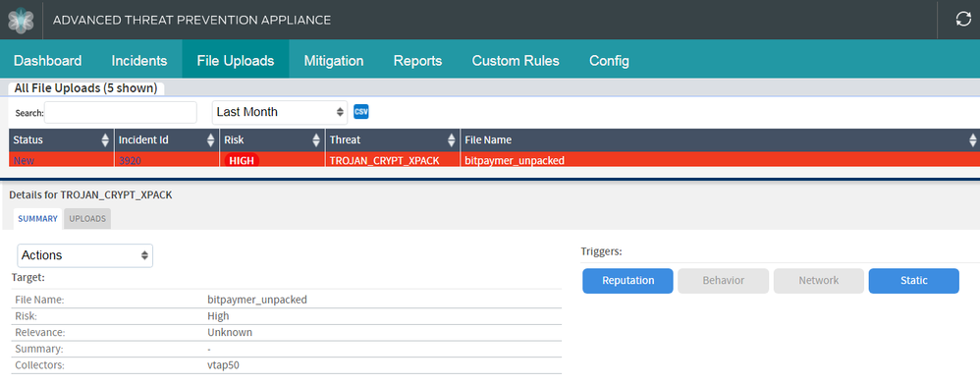The width and height of the screenshot is (980, 385).
Task: Click the appliance logo icon
Action: point(21,20)
